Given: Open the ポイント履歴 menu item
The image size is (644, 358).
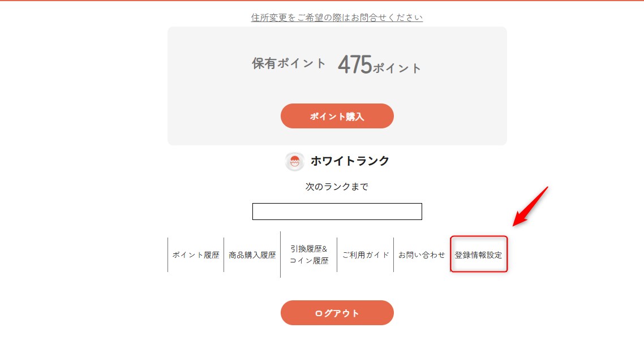Looking at the screenshot, I should tap(196, 255).
